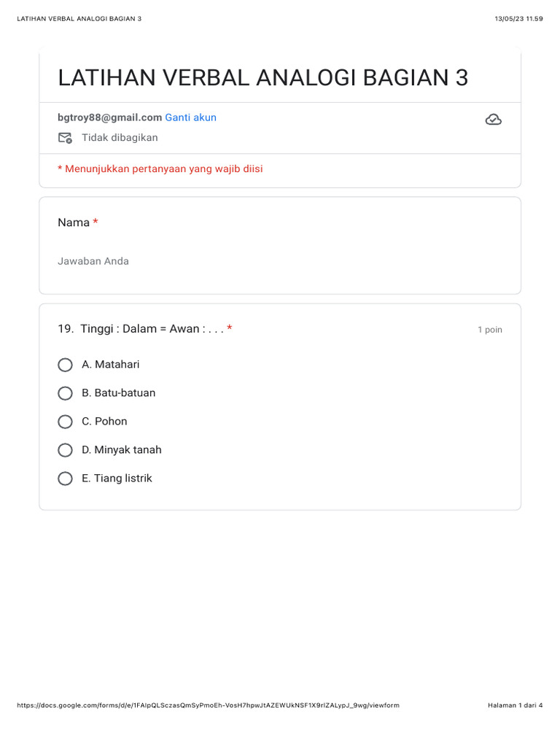Choose the 'B. Batu-batuan' answer

coord(65,393)
